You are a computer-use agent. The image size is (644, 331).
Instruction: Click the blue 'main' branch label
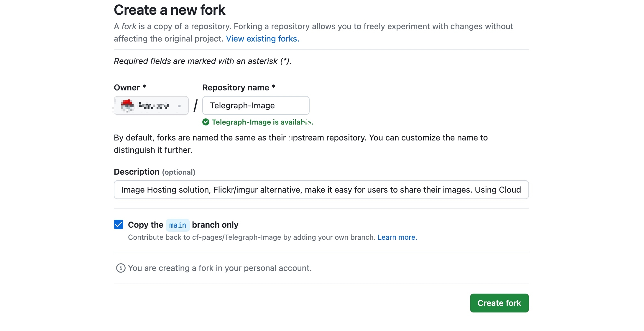point(178,225)
